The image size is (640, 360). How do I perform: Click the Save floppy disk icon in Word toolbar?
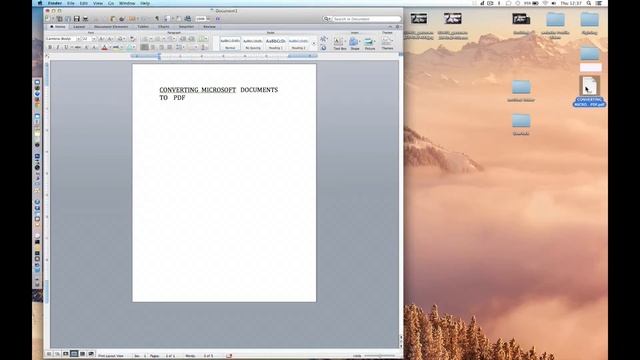pyautogui.click(x=77, y=19)
